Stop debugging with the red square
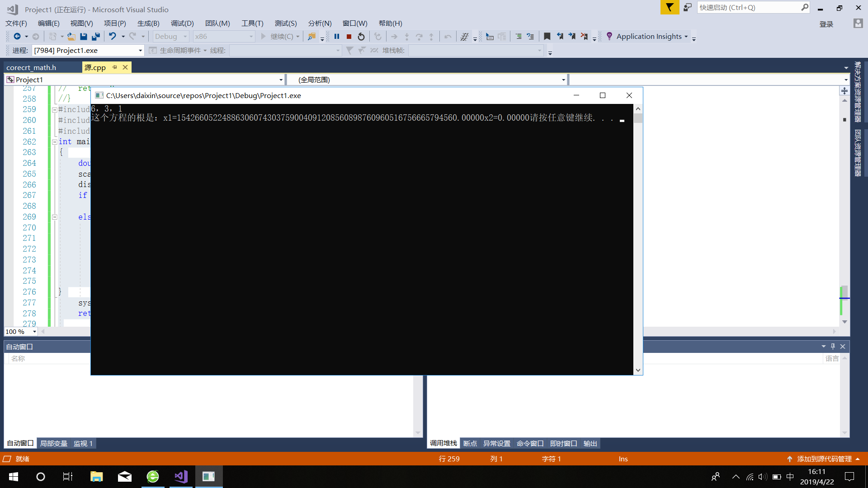The image size is (868, 488). click(349, 37)
